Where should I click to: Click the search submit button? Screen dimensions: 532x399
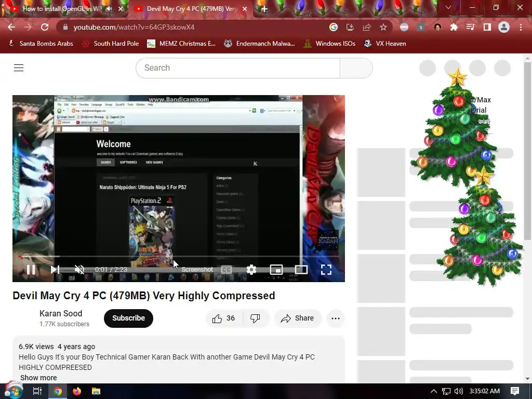coord(356,68)
